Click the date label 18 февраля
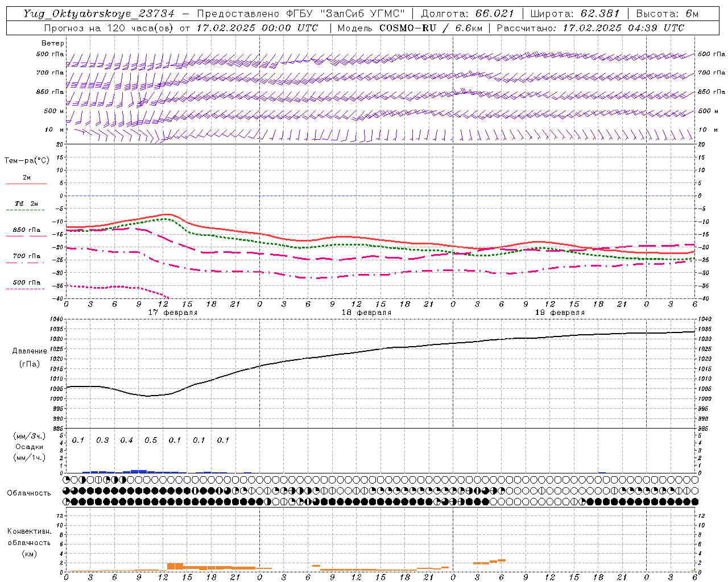The image size is (728, 582). point(366,313)
